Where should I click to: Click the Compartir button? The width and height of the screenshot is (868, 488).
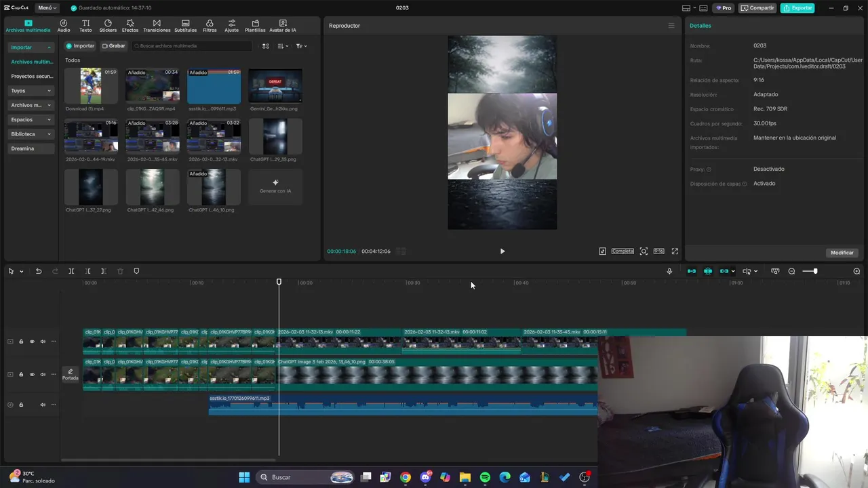(x=757, y=8)
